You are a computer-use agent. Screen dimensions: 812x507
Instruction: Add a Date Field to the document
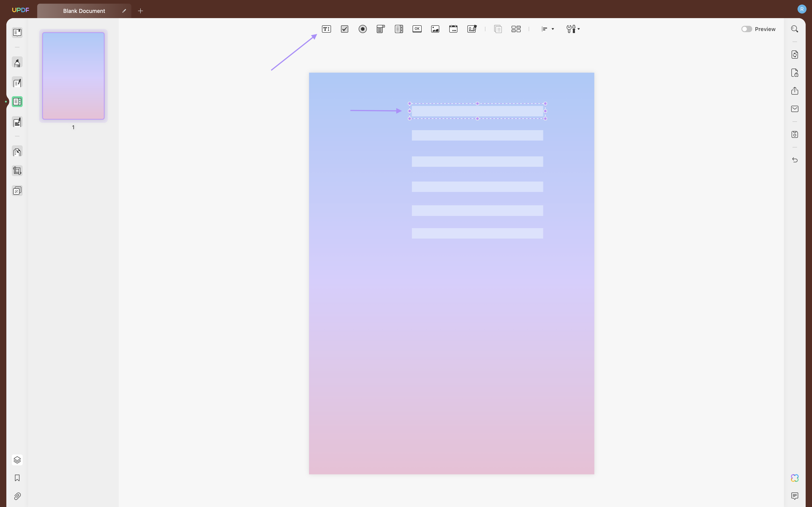coord(453,29)
